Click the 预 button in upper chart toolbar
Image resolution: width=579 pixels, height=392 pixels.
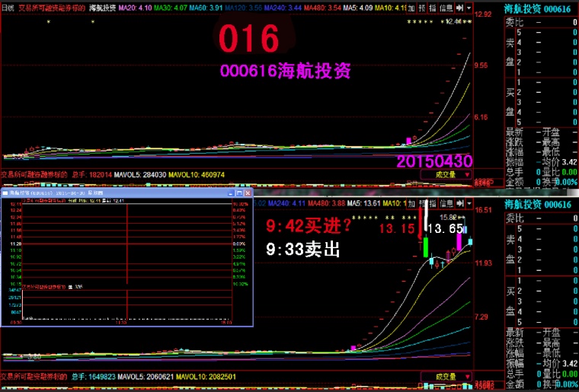(x=422, y=8)
